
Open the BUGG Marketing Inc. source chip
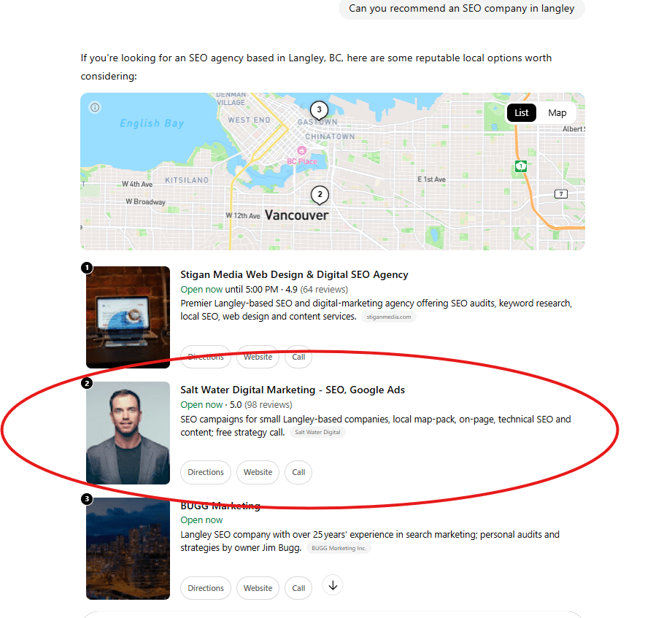(x=339, y=548)
